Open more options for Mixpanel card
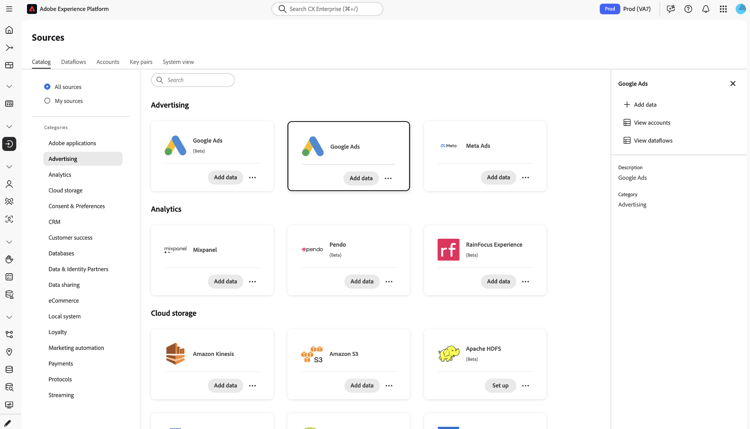 (x=253, y=282)
